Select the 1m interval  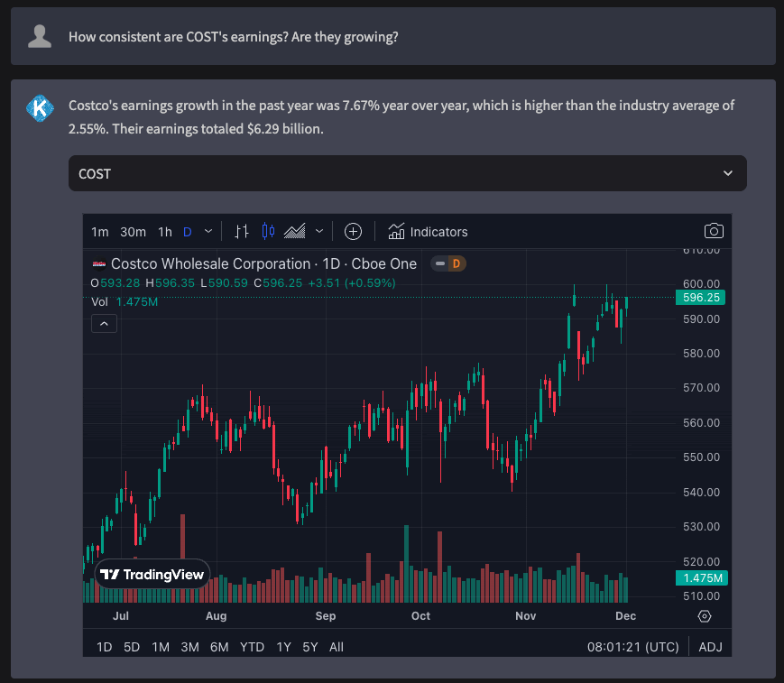pos(100,232)
